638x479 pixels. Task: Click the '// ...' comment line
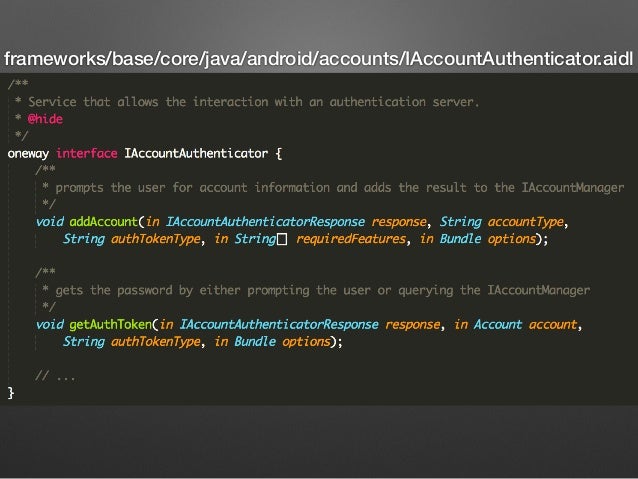(x=55, y=376)
